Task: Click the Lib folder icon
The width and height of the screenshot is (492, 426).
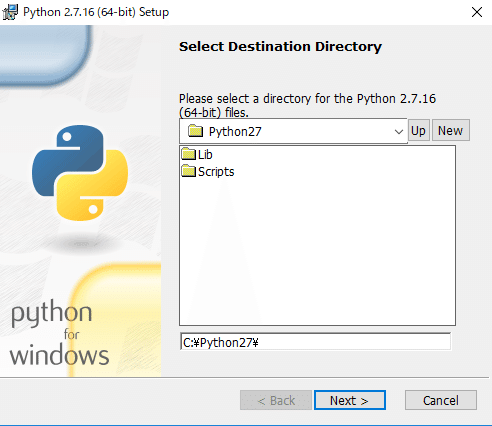Action: (x=189, y=154)
